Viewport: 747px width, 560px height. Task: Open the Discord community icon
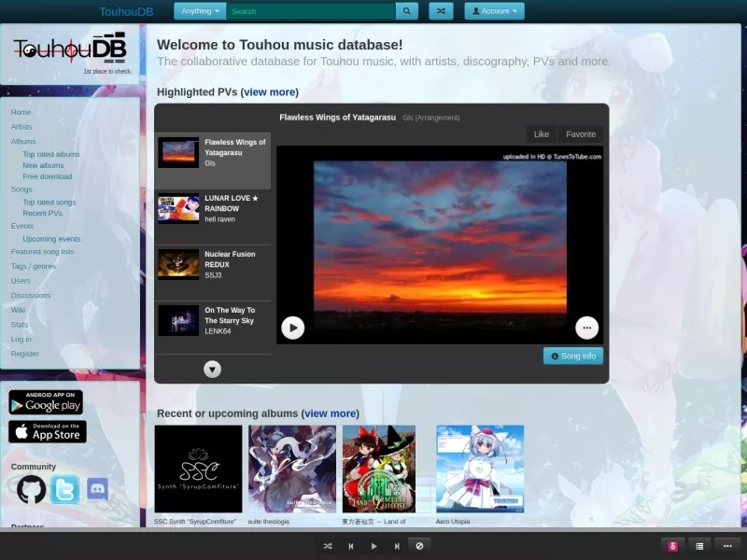point(98,489)
